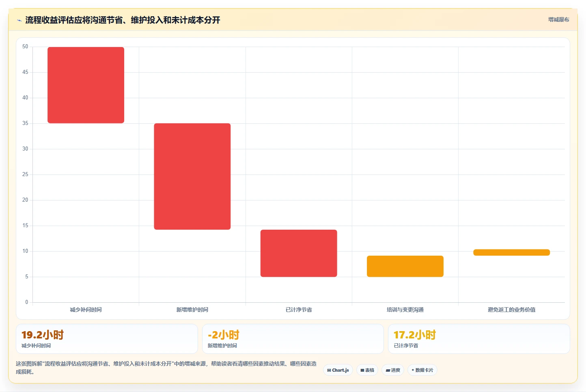
Task: Click the red bar for 新增维护时间
Action: pos(192,177)
